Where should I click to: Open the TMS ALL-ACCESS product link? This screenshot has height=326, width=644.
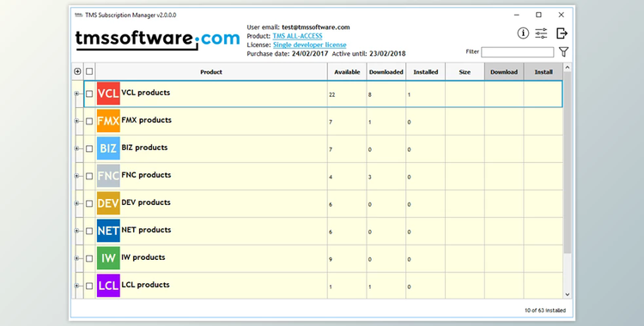coord(297,36)
